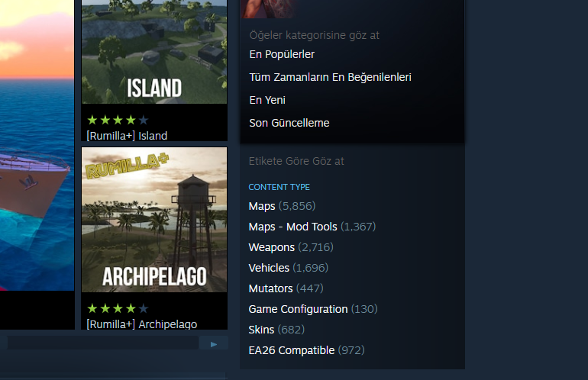The height and width of the screenshot is (380, 588).
Task: Select the Skins tag
Action: tap(261, 330)
